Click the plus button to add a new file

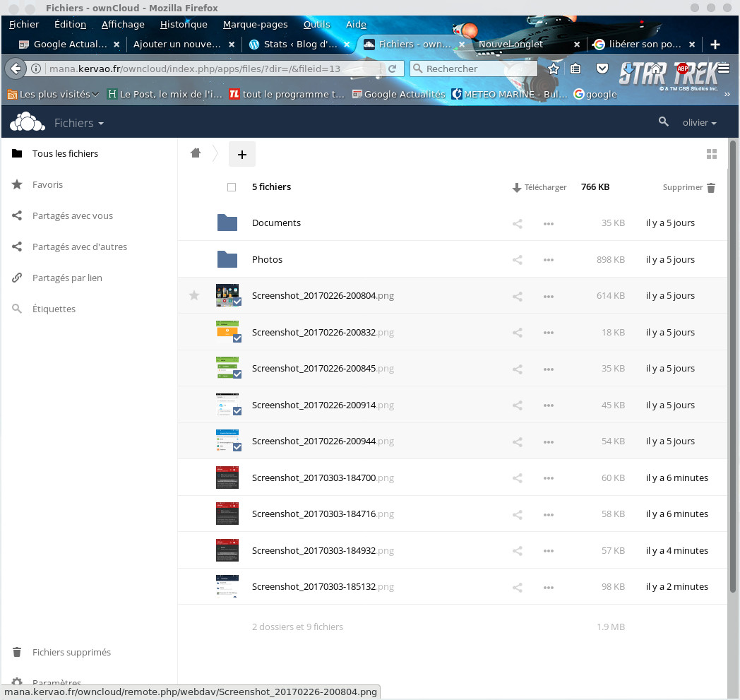click(x=241, y=154)
